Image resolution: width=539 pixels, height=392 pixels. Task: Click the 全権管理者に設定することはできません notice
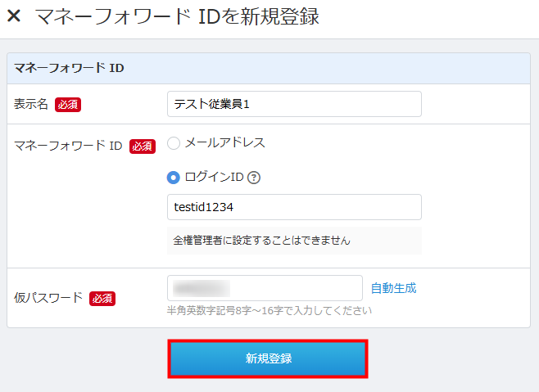262,241
